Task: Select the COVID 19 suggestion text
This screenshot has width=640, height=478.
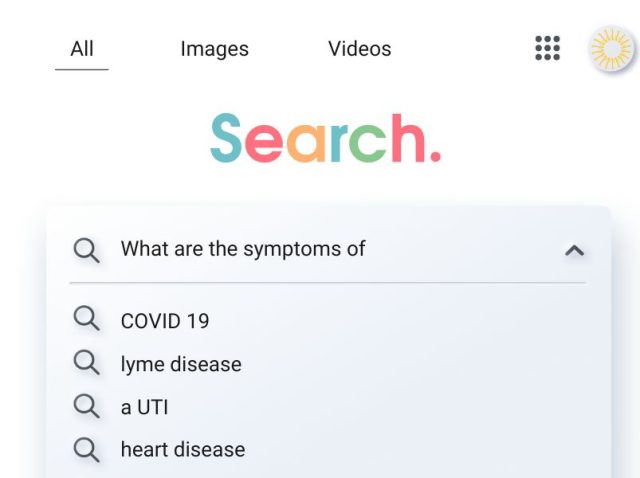Action: [165, 321]
